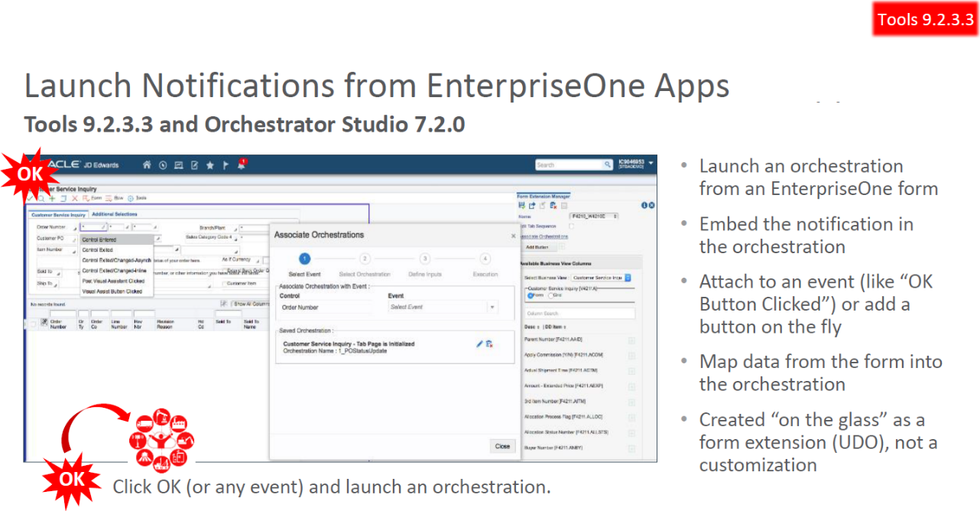Open Favorites star icon in the header
This screenshot has width=980, height=511.
click(x=209, y=164)
